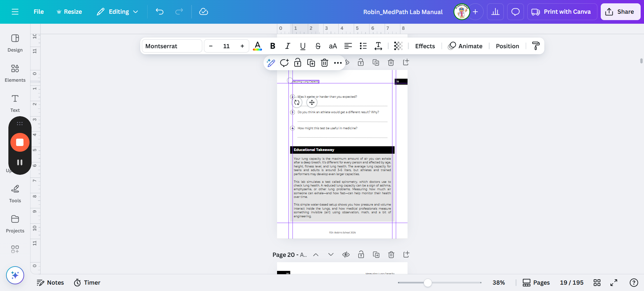Toggle underline formatting
Screen dimensions: 644x291
click(x=303, y=46)
